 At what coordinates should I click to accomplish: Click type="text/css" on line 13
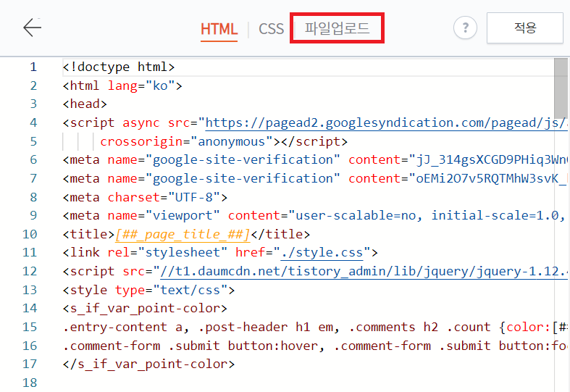[x=171, y=290]
